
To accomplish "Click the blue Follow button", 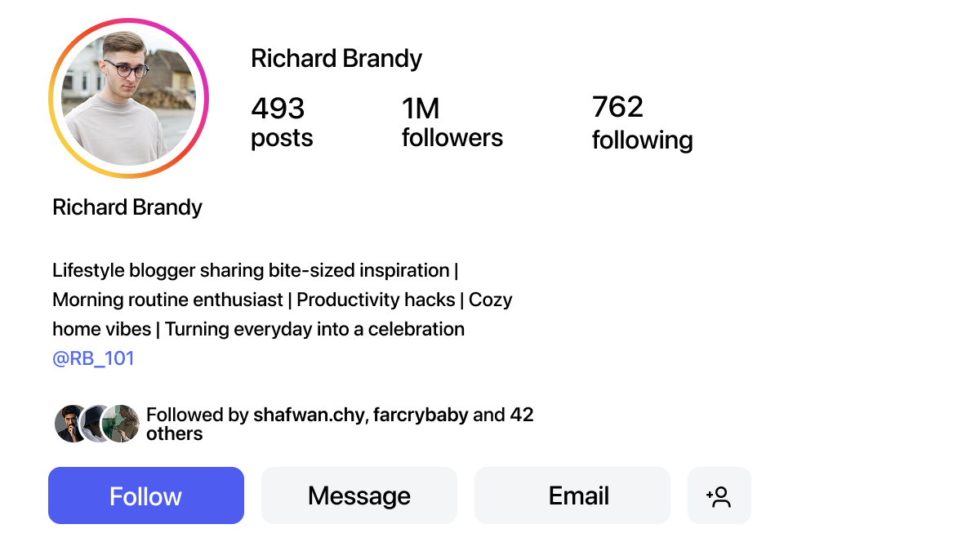I will click(146, 495).
